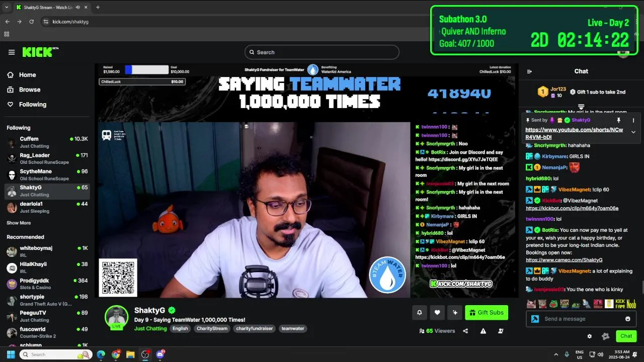Image resolution: width=644 pixels, height=362 pixels.
Task: Click the share stream icon
Action: pyautogui.click(x=465, y=331)
